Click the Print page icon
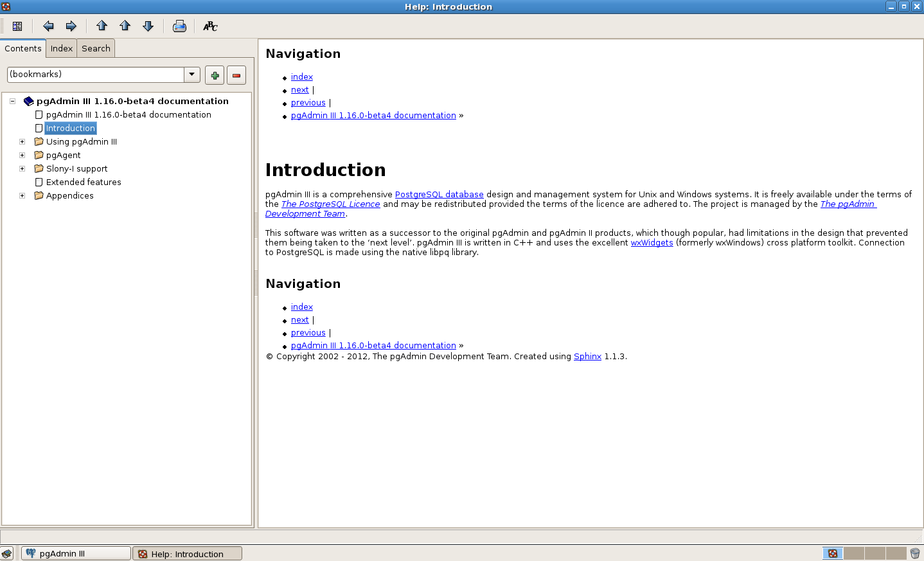Viewport: 924px width, 561px height. 179,26
